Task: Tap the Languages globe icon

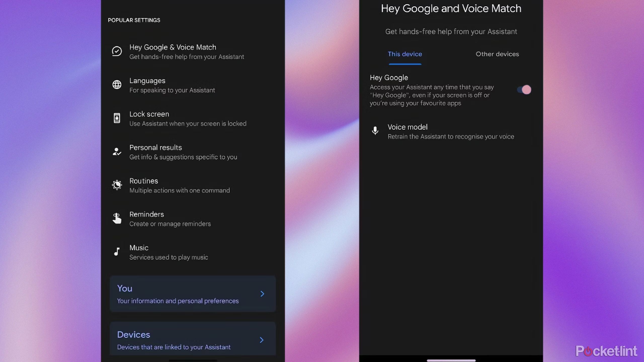Action: (x=117, y=85)
